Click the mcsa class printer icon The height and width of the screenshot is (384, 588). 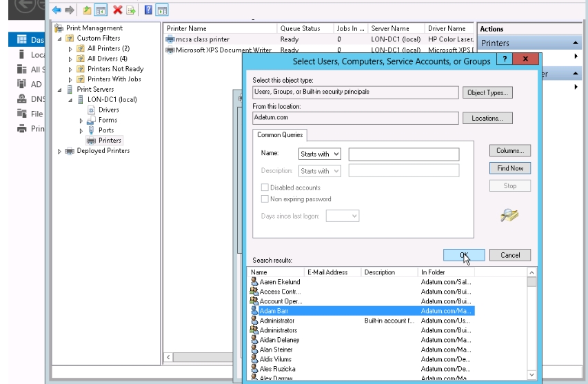[x=170, y=39]
